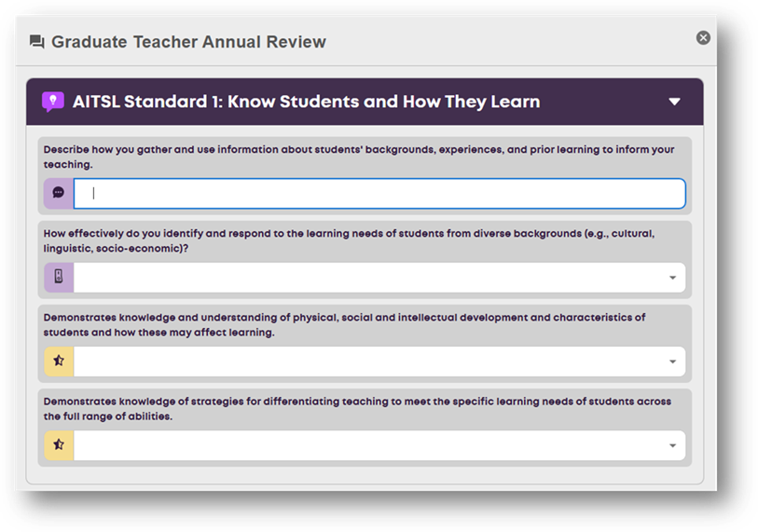Click the question text about diverse backgrounds learning needs
This screenshot has height=532, width=758.
[349, 240]
